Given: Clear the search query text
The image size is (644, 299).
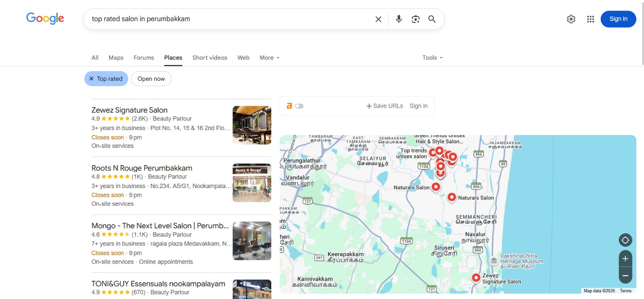Looking at the screenshot, I should (378, 19).
